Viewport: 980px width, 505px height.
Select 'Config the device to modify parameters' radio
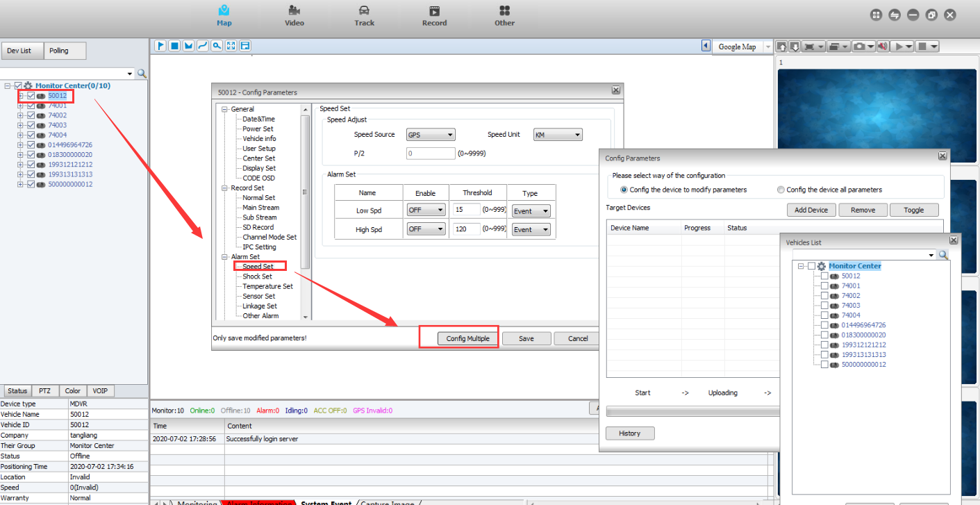pos(624,190)
